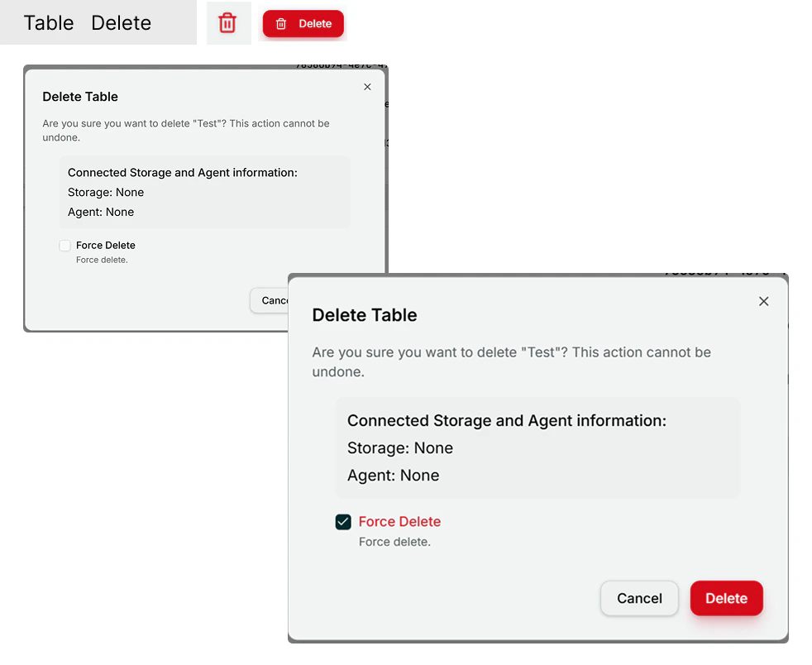The width and height of the screenshot is (812, 665).
Task: Click "Agent: None" in the smaller dialog
Action: point(100,212)
